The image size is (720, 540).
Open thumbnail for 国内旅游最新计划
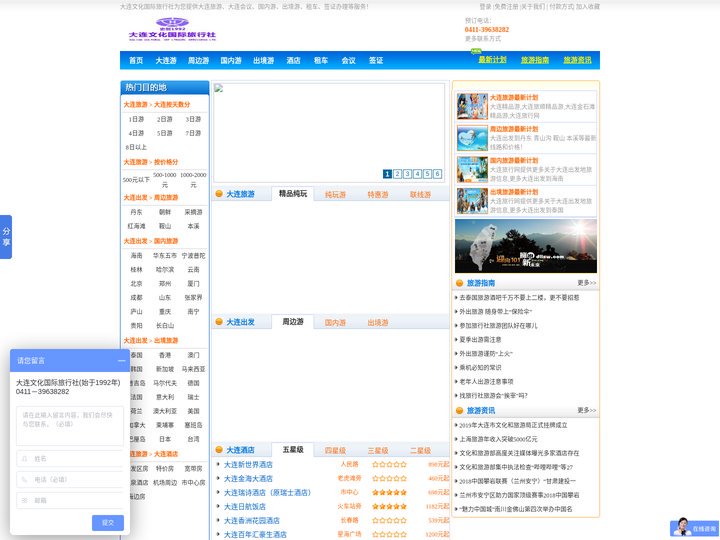tap(472, 169)
